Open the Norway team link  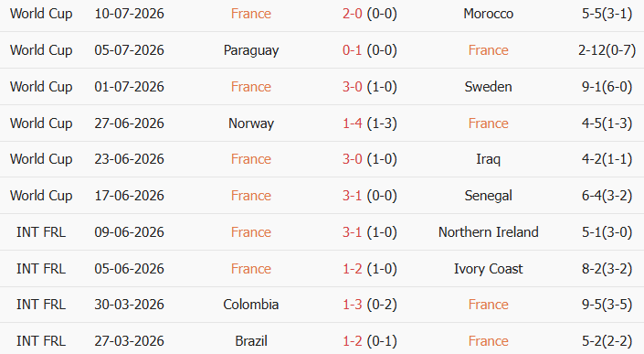tap(251, 123)
